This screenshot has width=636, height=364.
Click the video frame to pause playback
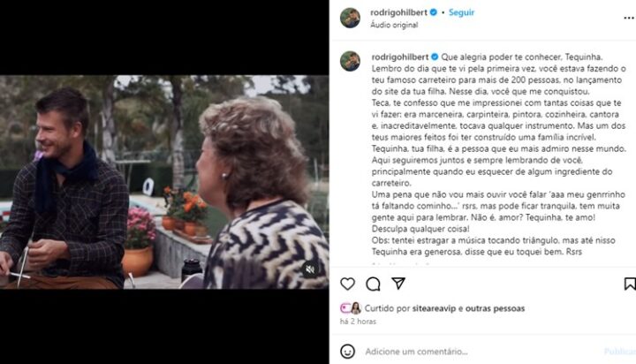[x=164, y=182]
